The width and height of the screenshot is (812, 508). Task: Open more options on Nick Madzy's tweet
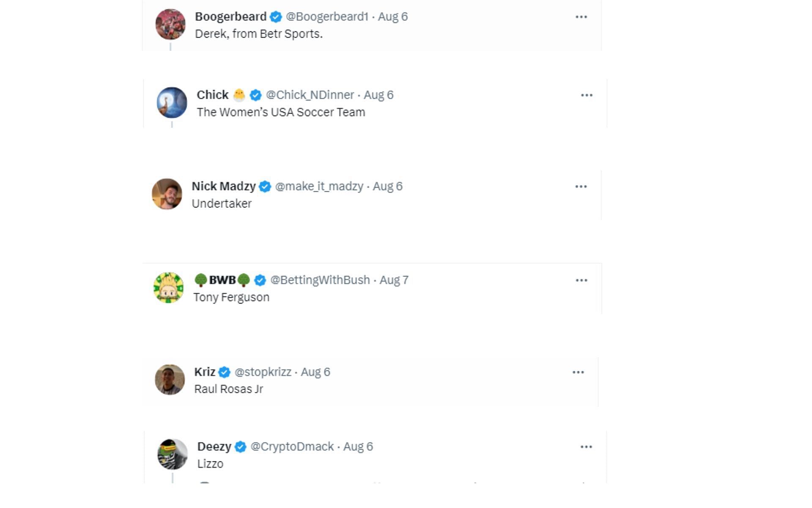tap(581, 187)
